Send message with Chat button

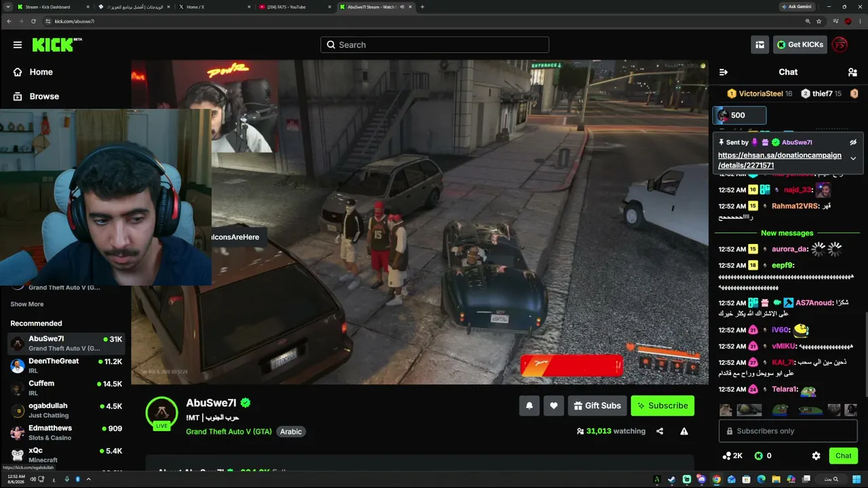click(x=844, y=456)
